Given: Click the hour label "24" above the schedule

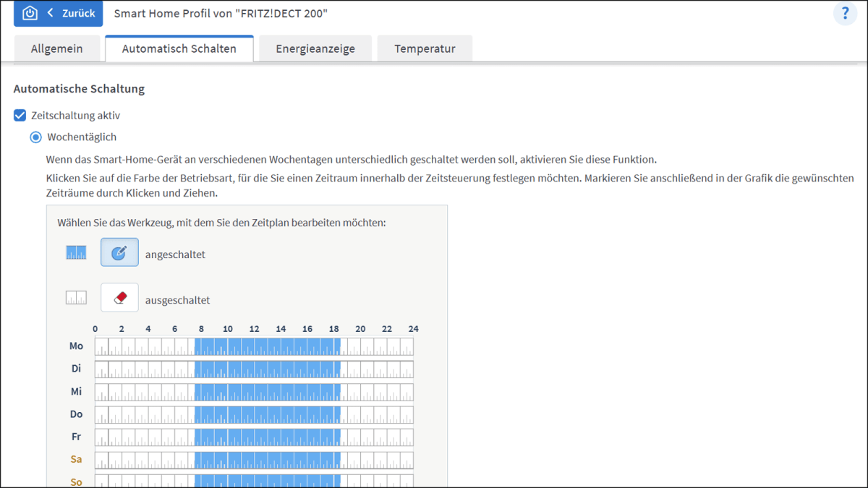Looking at the screenshot, I should tap(413, 329).
